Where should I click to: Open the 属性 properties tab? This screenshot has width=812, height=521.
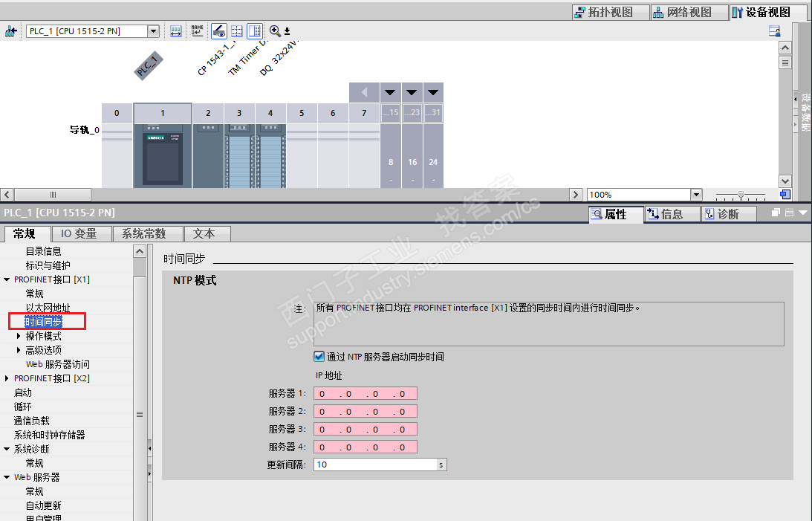point(615,214)
